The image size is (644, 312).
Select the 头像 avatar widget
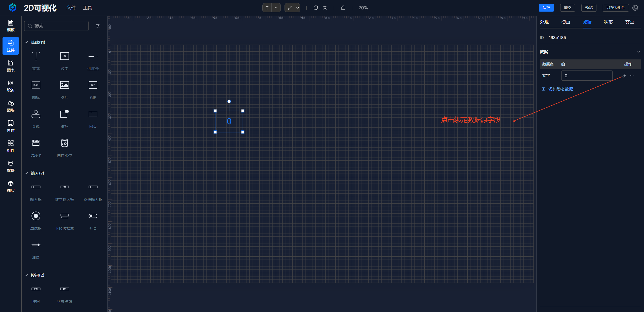(36, 119)
